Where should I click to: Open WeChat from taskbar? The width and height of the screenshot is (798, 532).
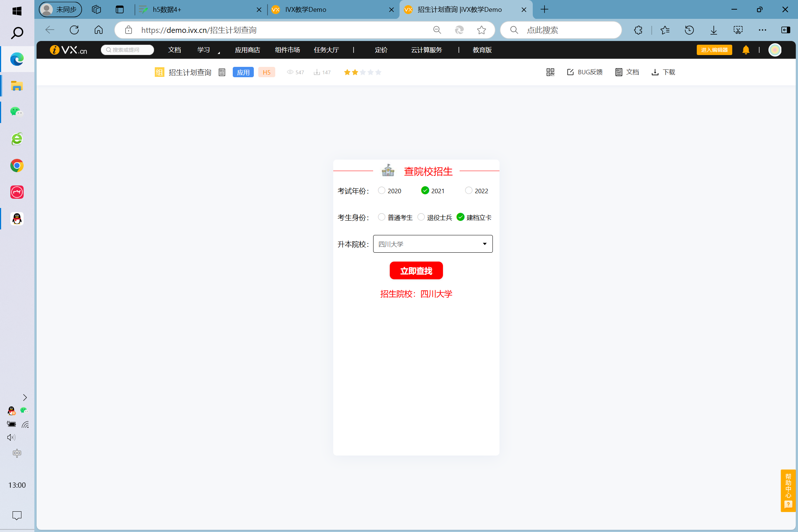click(17, 112)
